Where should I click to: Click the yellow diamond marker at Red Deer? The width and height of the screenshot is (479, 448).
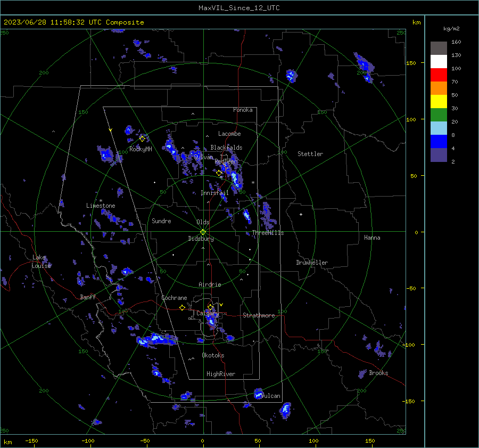(x=219, y=173)
